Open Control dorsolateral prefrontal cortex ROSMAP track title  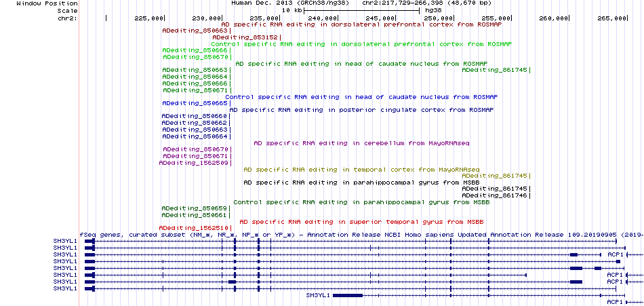click(361, 44)
